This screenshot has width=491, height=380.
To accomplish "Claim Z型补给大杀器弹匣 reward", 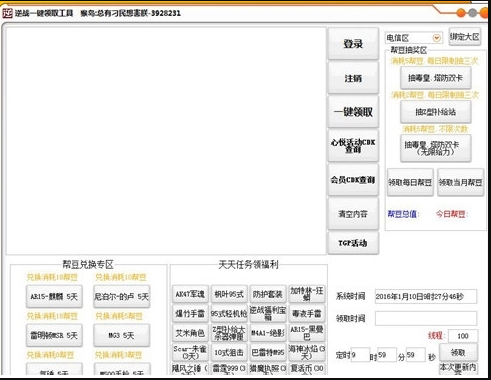I will [229, 333].
